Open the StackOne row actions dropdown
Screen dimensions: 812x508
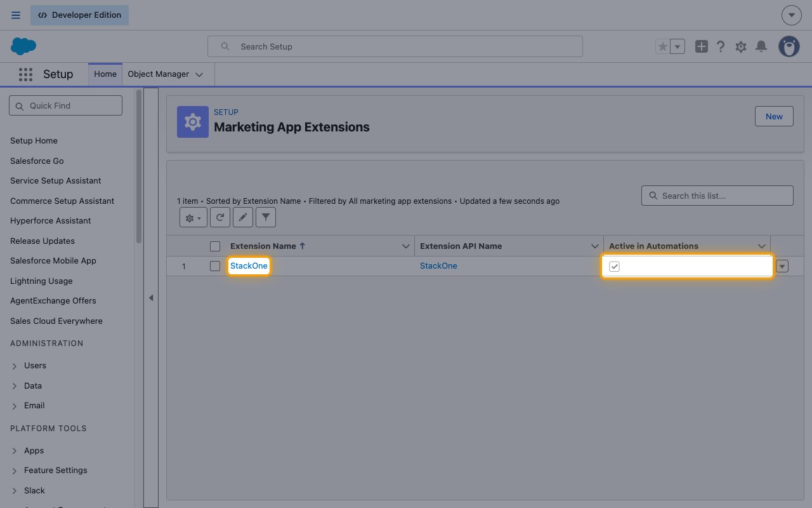click(x=782, y=267)
